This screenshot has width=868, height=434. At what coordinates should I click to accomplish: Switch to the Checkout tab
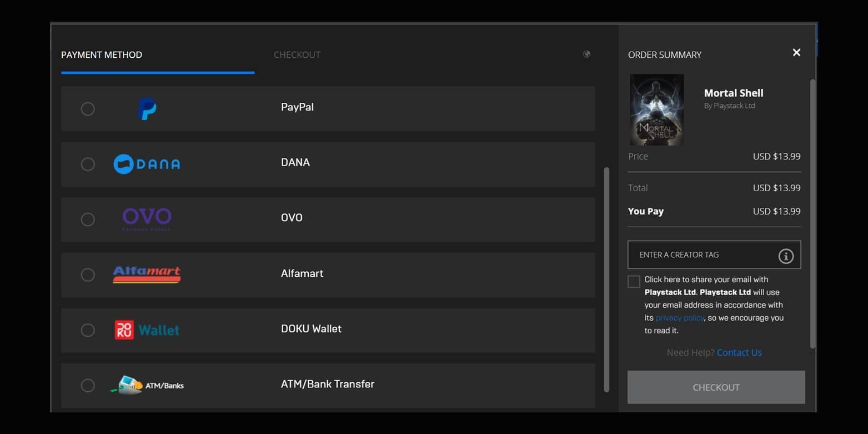tap(297, 54)
